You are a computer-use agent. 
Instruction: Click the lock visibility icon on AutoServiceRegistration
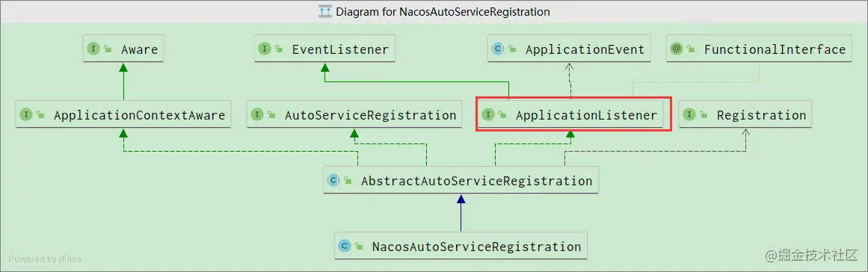coord(272,115)
